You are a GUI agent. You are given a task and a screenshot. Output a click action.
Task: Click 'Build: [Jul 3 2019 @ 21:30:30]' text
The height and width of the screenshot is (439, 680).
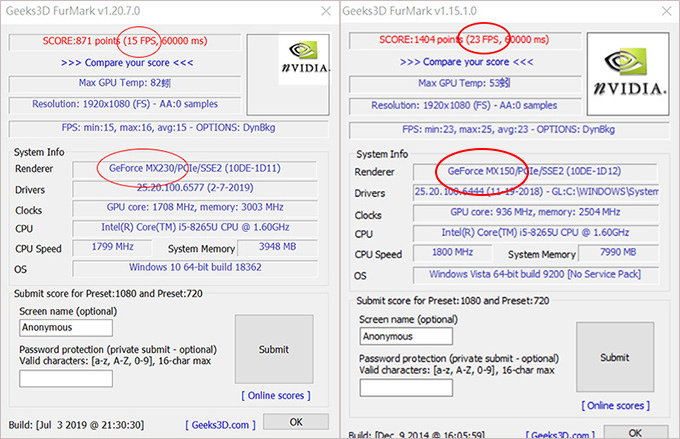76,425
